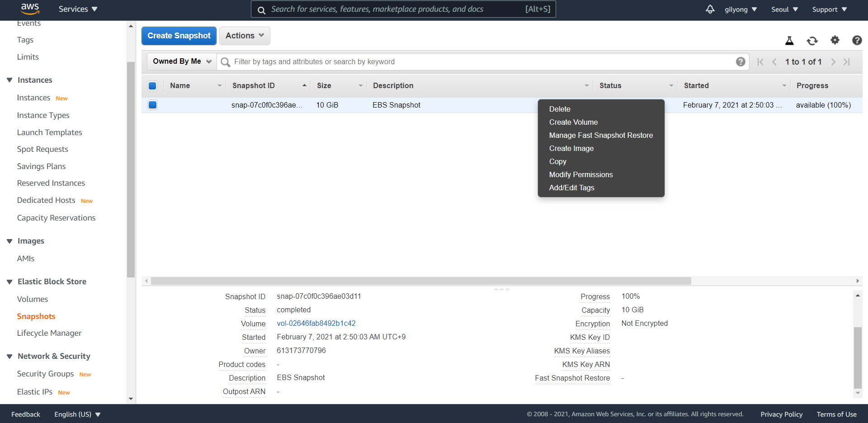This screenshot has width=868, height=423.
Task: Refresh the snapshots list
Action: pos(812,41)
